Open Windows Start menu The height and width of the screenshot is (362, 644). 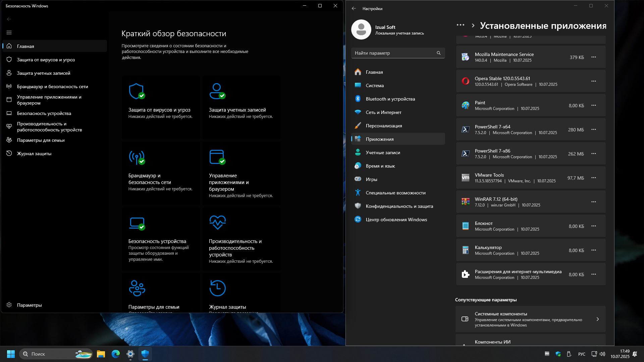(x=11, y=354)
